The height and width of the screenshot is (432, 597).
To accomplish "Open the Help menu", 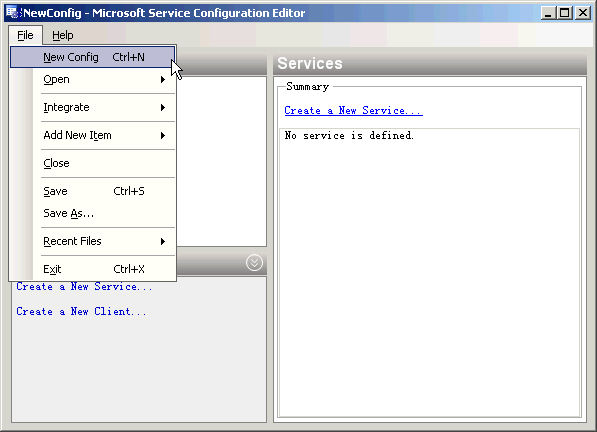I will pos(63,35).
